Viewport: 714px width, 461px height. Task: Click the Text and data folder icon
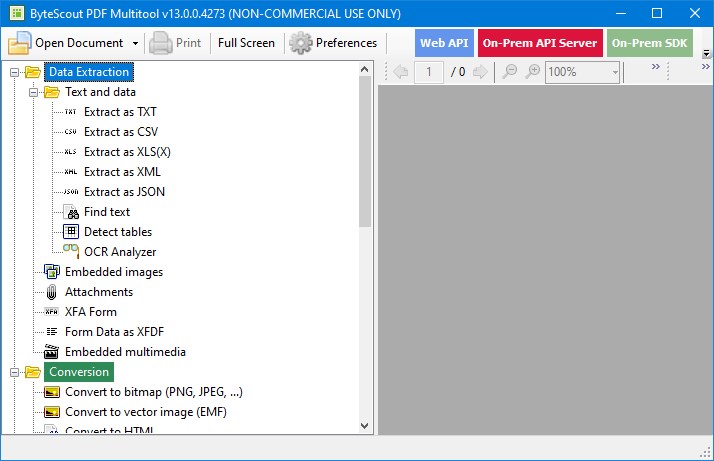[x=52, y=92]
